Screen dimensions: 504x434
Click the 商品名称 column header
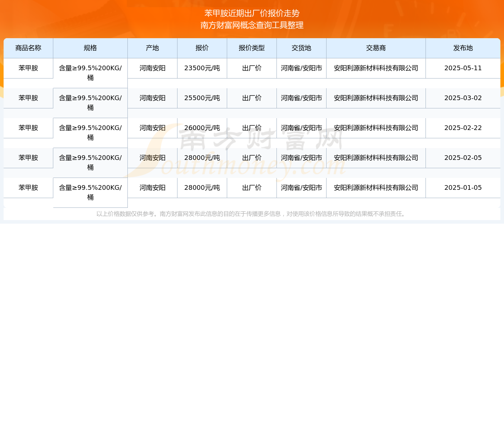(28, 48)
